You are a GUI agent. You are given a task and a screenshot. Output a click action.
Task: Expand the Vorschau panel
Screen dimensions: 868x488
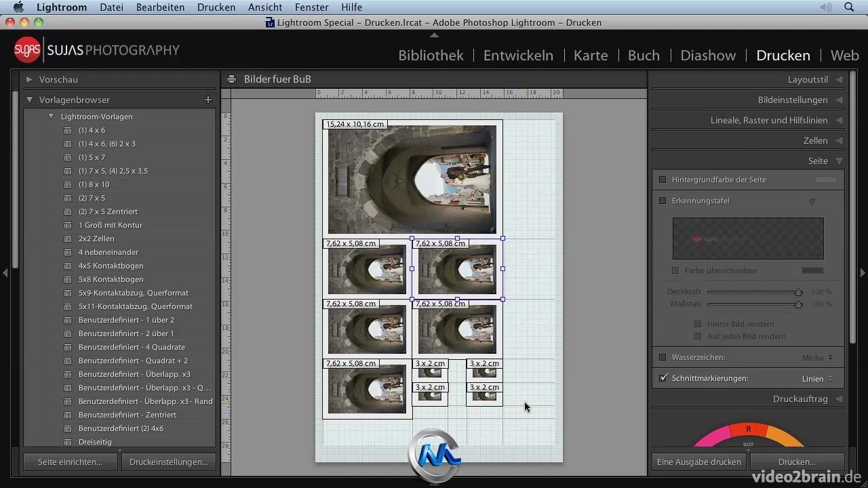[29, 79]
